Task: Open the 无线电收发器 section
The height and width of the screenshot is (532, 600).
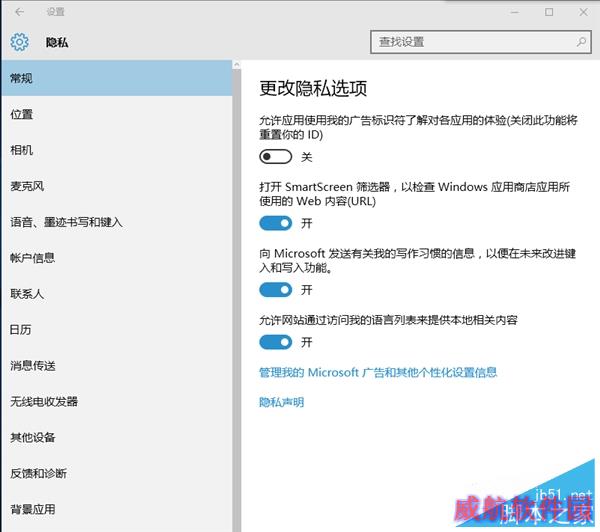Action: coord(117,401)
